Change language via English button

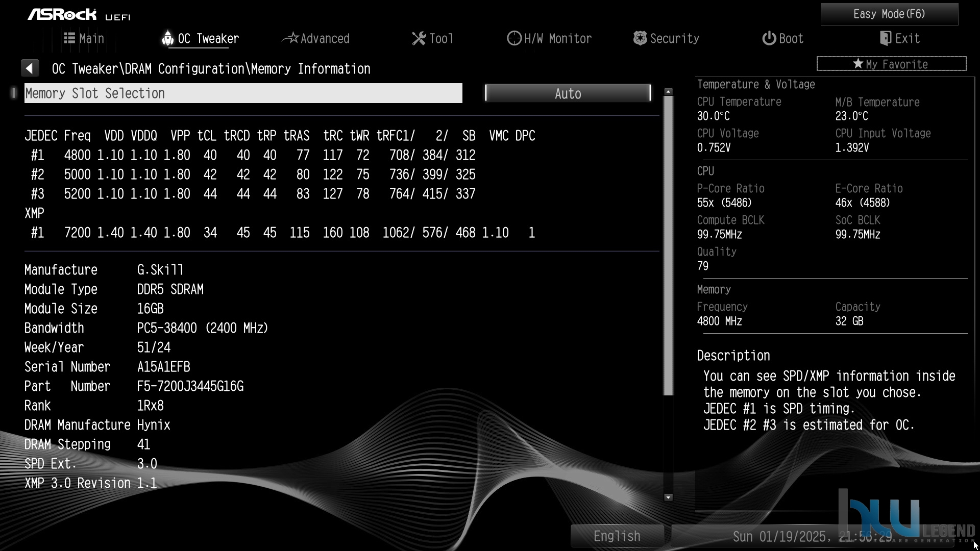pyautogui.click(x=617, y=536)
